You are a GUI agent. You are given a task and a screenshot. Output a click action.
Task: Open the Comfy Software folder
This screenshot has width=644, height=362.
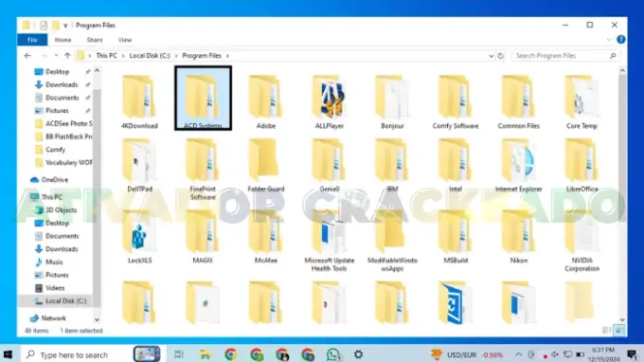point(456,102)
